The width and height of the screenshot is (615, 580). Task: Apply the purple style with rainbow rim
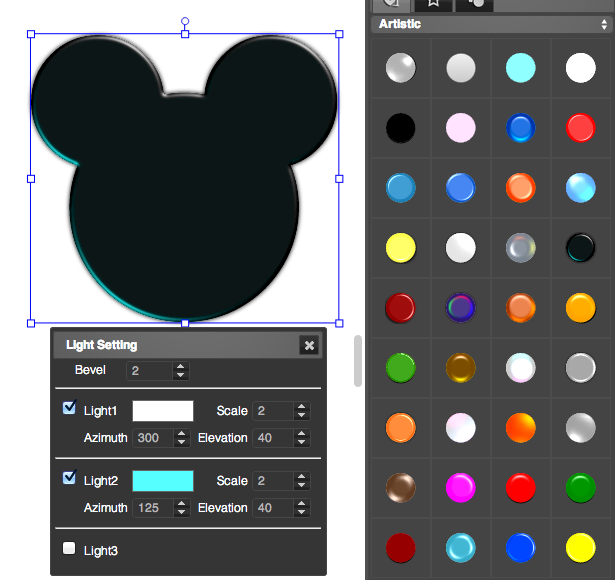(460, 308)
